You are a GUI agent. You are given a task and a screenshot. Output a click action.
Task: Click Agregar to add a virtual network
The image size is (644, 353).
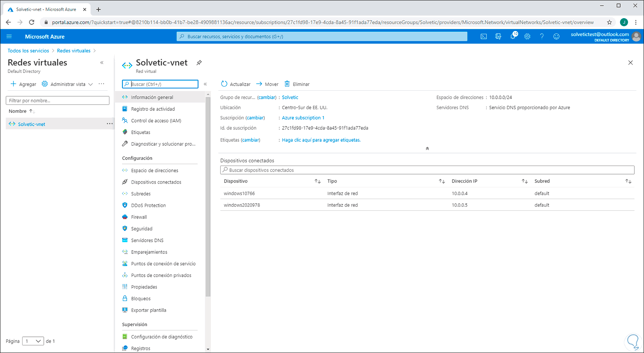(23, 84)
